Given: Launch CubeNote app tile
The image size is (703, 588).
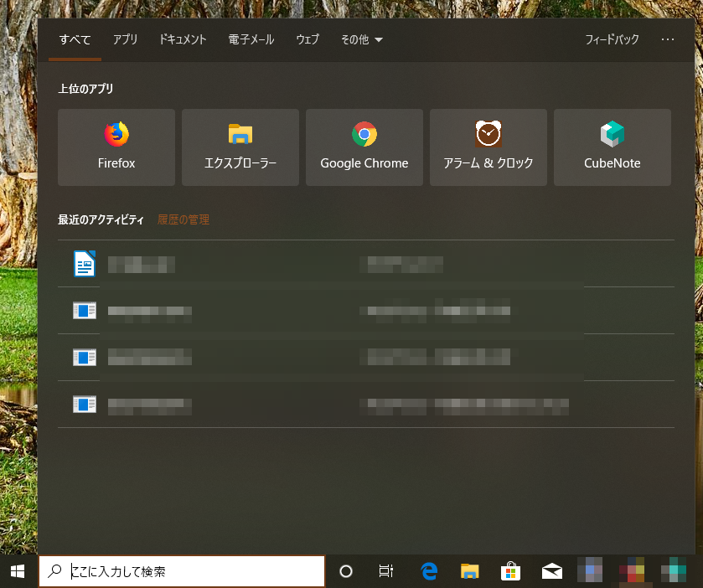Looking at the screenshot, I should (613, 147).
